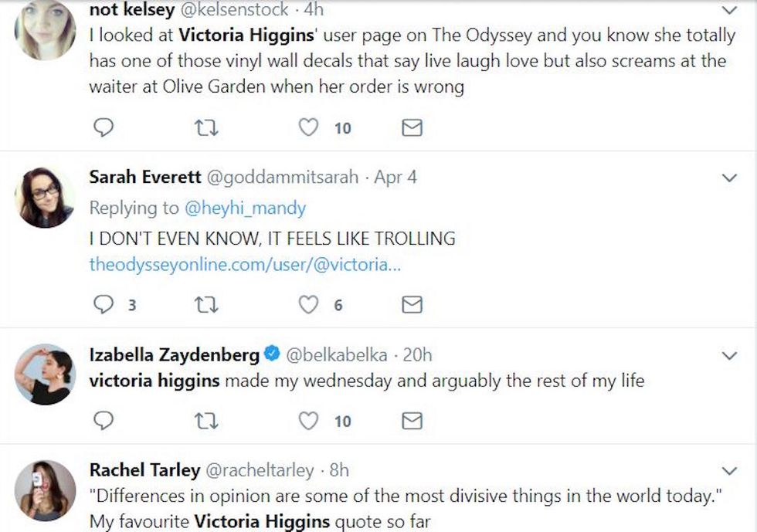The height and width of the screenshot is (532, 757).
Task: Open the dropdown caret on Sarah Everett's tweet
Action: 728,178
